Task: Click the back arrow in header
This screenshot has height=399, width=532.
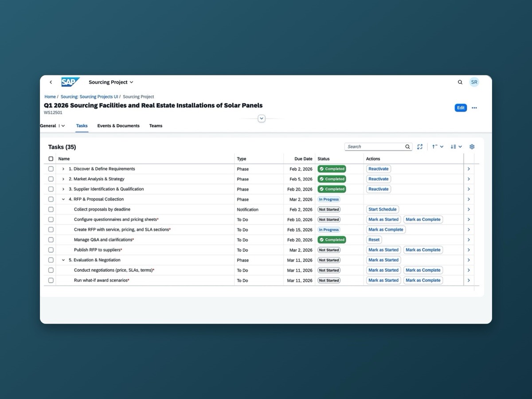Action: [x=51, y=82]
